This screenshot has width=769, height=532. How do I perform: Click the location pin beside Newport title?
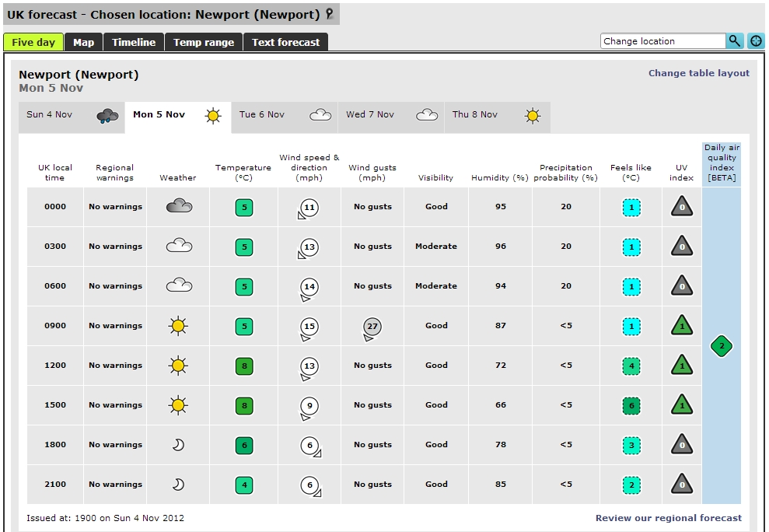(330, 14)
